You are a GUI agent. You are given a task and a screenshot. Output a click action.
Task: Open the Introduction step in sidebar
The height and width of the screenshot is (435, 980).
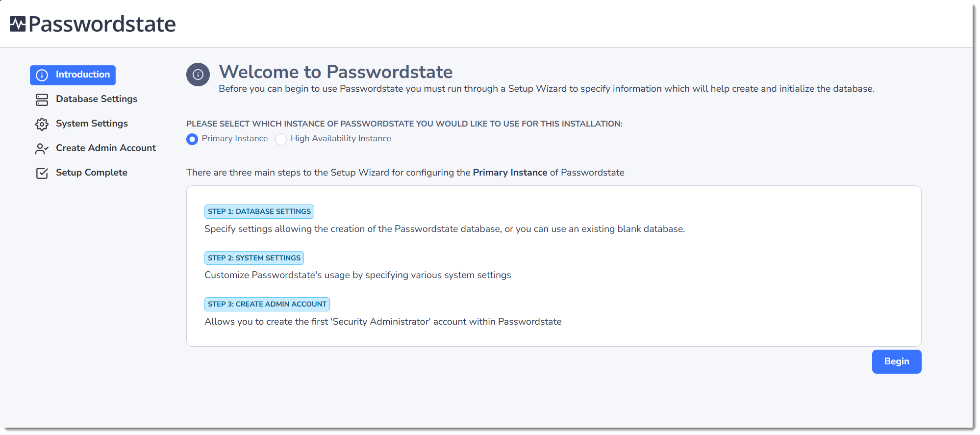pos(73,75)
